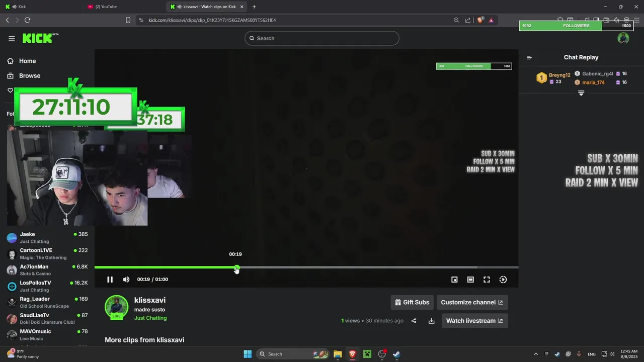Open Brave Rewards triangle icon
644x362 pixels.
(491, 20)
